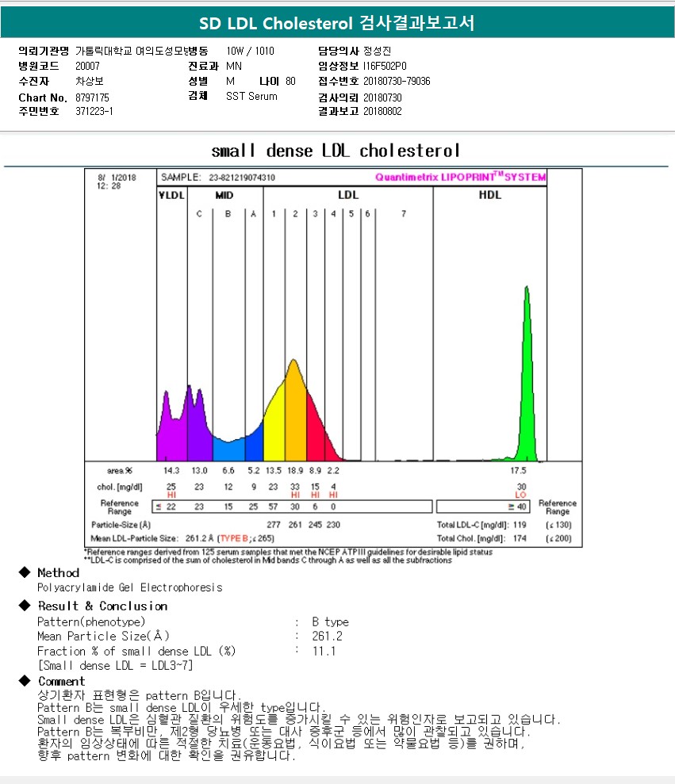Select sample ID '23-821219074310'
This screenshot has height=784, width=675.
pos(242,178)
